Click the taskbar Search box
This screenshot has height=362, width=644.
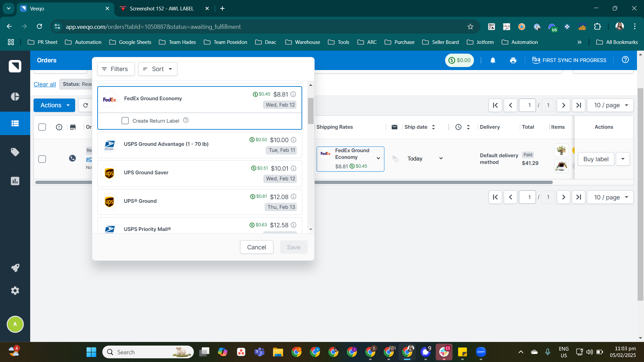coord(148,352)
